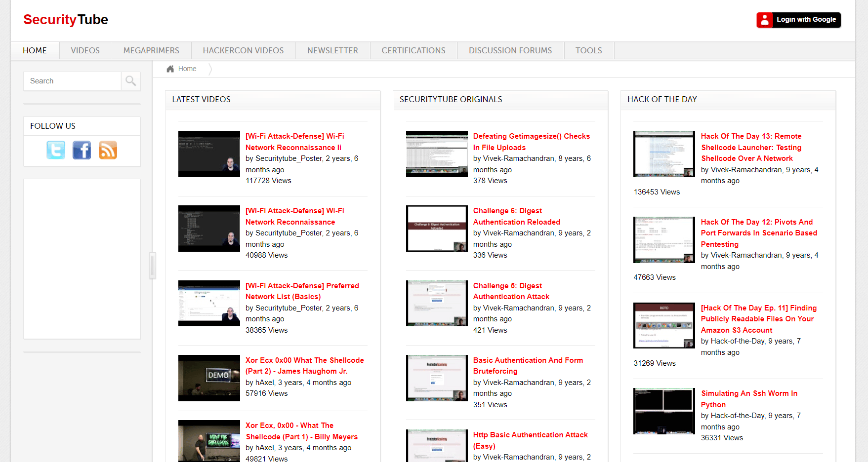The width and height of the screenshot is (868, 462).
Task: Open the Twitter follow icon
Action: coord(56,150)
